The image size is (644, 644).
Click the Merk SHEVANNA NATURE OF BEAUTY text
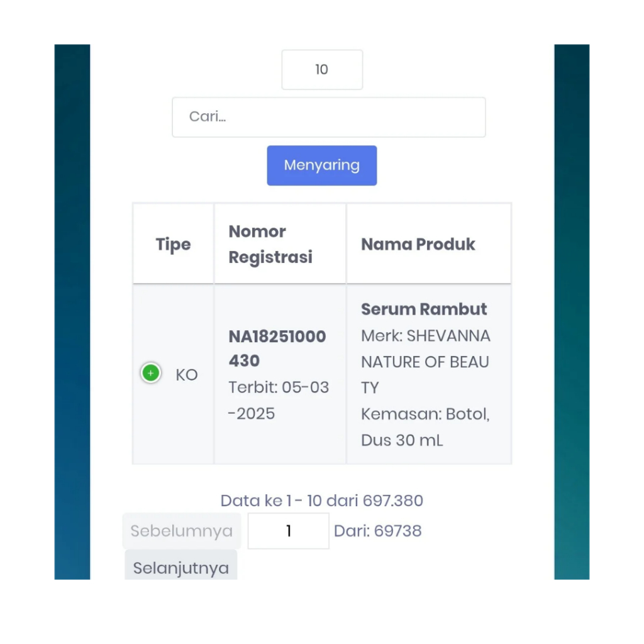(x=426, y=362)
